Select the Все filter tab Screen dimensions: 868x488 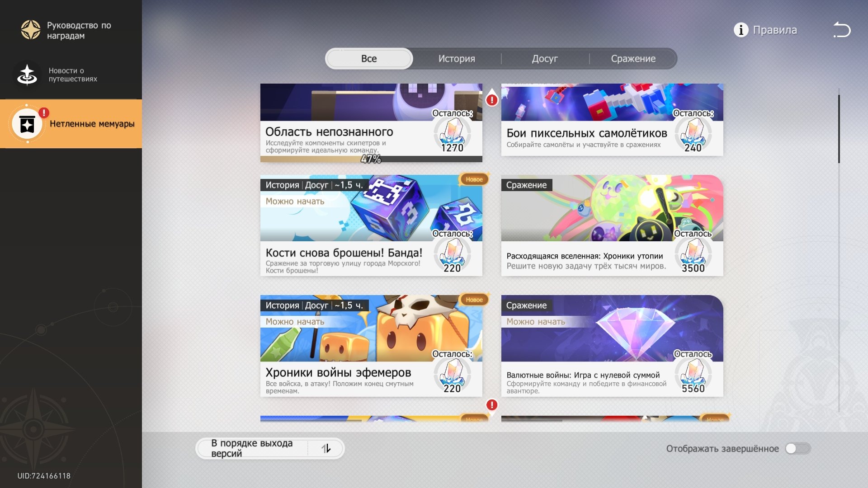pyautogui.click(x=369, y=59)
